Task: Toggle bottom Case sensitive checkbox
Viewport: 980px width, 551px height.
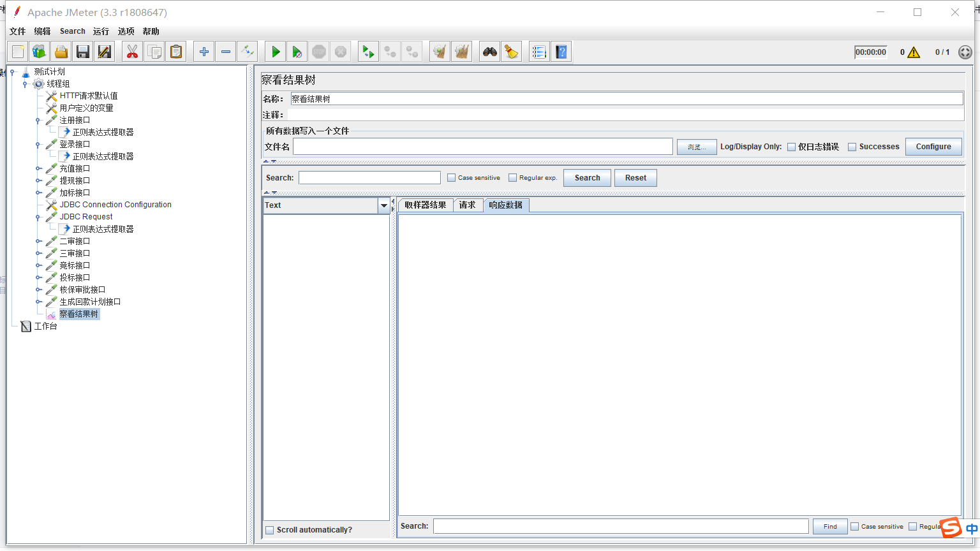Action: (854, 526)
